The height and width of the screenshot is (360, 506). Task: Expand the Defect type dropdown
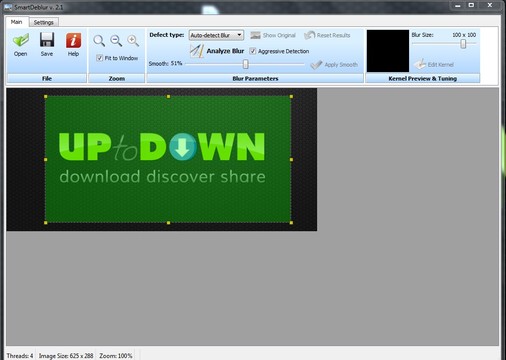pos(216,35)
